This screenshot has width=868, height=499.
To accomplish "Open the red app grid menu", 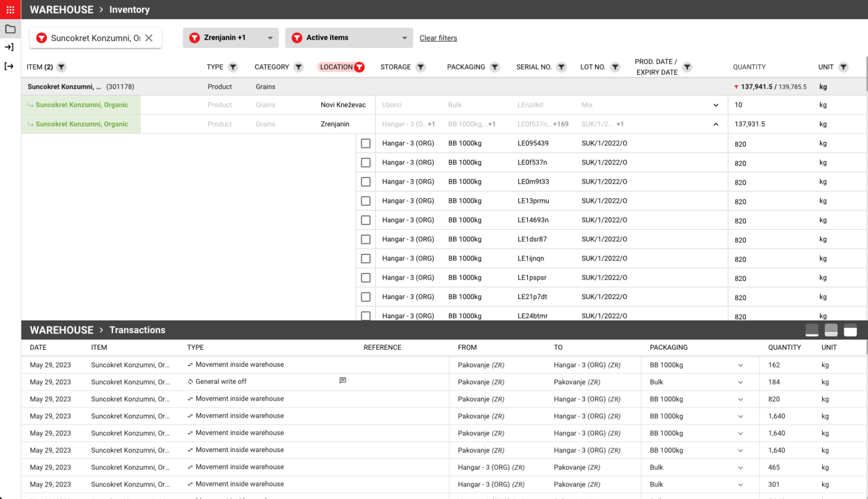I will click(10, 9).
